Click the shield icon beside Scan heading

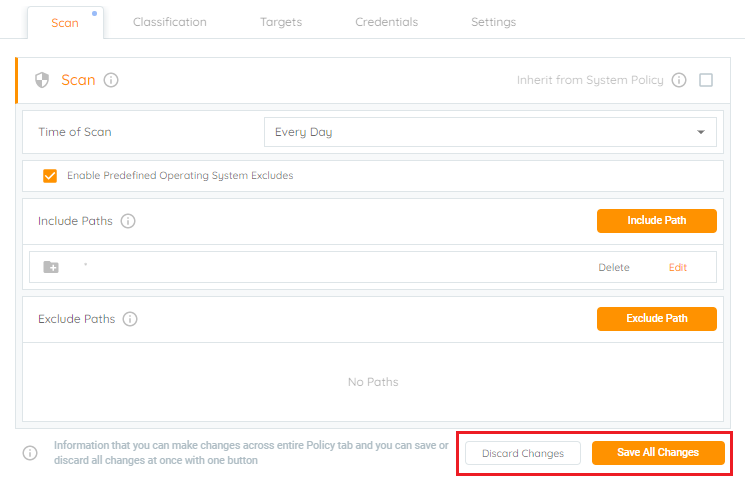42,80
